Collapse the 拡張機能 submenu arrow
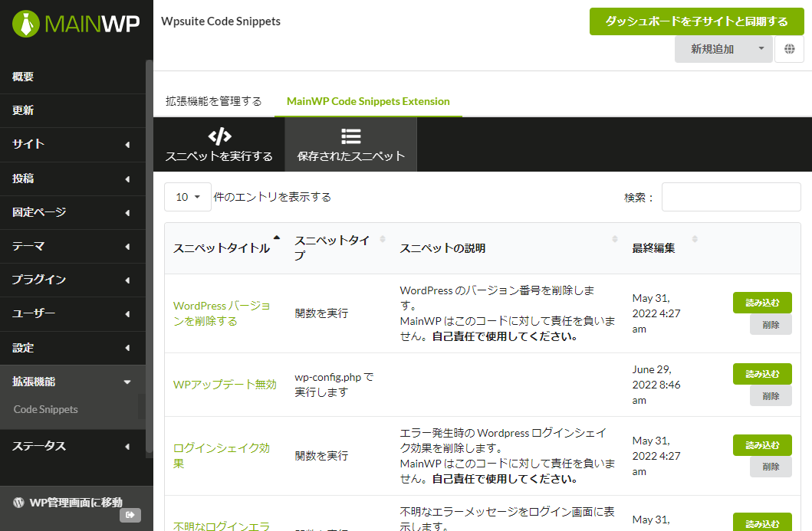The width and height of the screenshot is (812, 531). coord(127,382)
